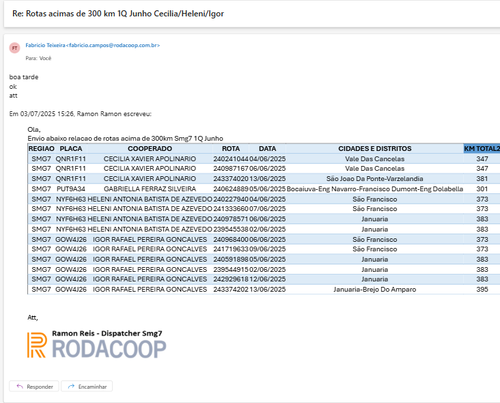Image resolution: width=500 pixels, height=403 pixels.
Task: Select route number 240227940
Action: point(231,199)
